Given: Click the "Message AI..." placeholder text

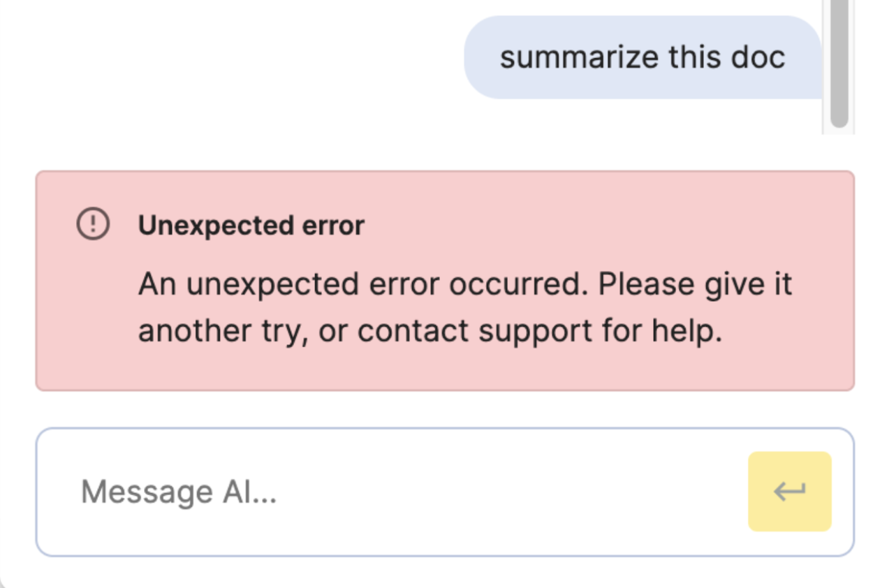Looking at the screenshot, I should [x=179, y=492].
